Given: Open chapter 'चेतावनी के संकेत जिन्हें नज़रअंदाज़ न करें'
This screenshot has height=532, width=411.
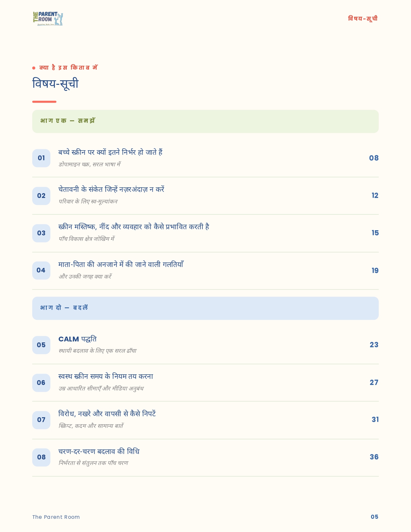Looking at the screenshot, I should tap(111, 189).
